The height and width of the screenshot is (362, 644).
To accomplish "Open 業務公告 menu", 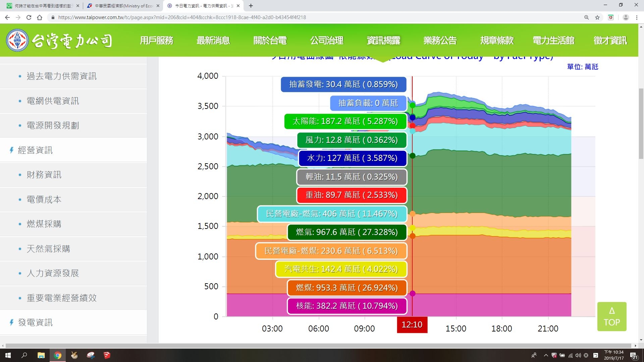I will point(440,41).
